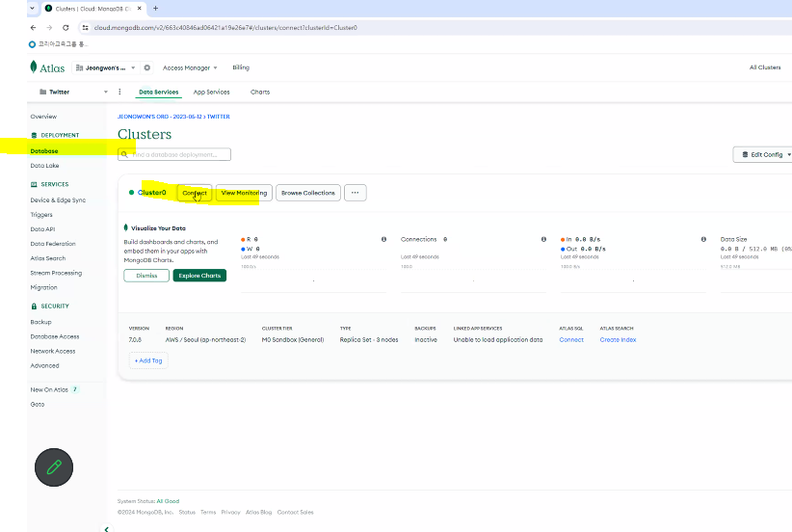Open the Status footer link
Image resolution: width=792 pixels, height=532 pixels.
point(187,513)
